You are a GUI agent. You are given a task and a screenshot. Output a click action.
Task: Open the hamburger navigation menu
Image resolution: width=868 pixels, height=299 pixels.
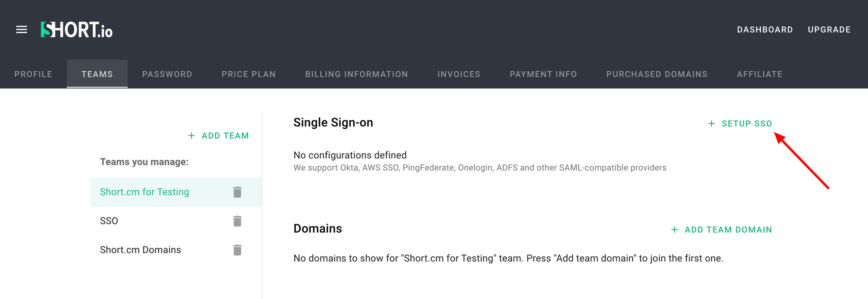pyautogui.click(x=22, y=30)
